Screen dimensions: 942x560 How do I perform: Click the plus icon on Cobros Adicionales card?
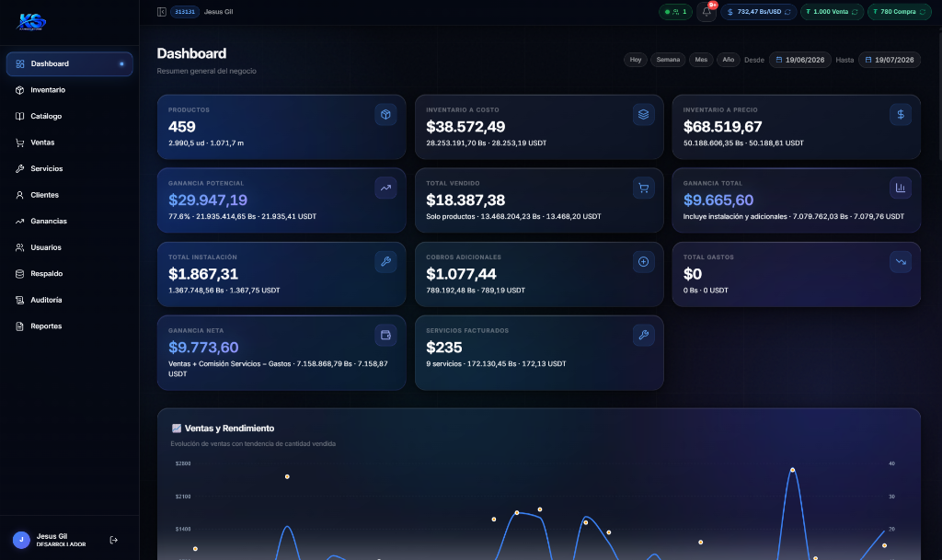coord(643,262)
